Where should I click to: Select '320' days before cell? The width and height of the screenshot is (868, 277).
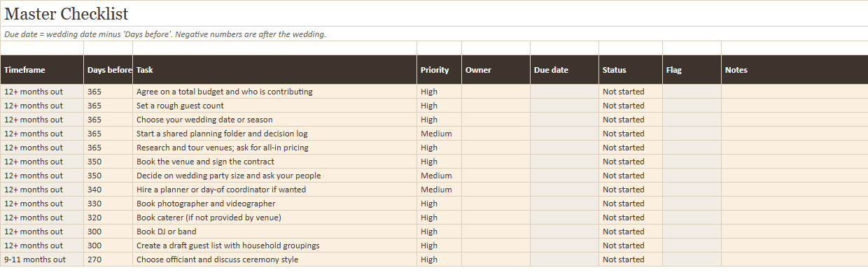[108, 218]
